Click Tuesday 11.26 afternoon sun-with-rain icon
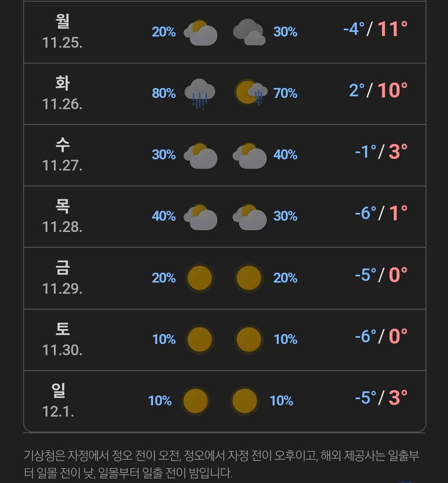Viewport: 448px width, 483px height. click(251, 93)
